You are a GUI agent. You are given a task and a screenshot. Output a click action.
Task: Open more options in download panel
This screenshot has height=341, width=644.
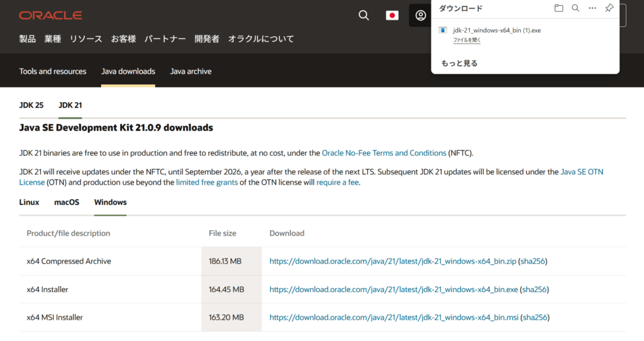[592, 8]
